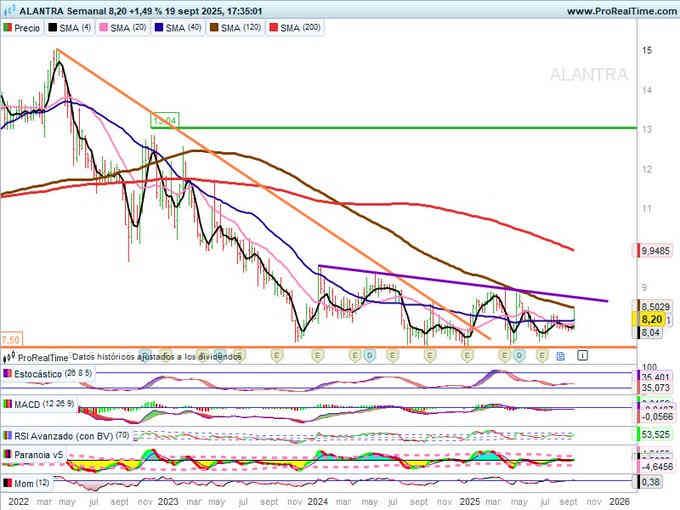
Task: Click the 8,04 price tag on axis
Action: tap(650, 333)
